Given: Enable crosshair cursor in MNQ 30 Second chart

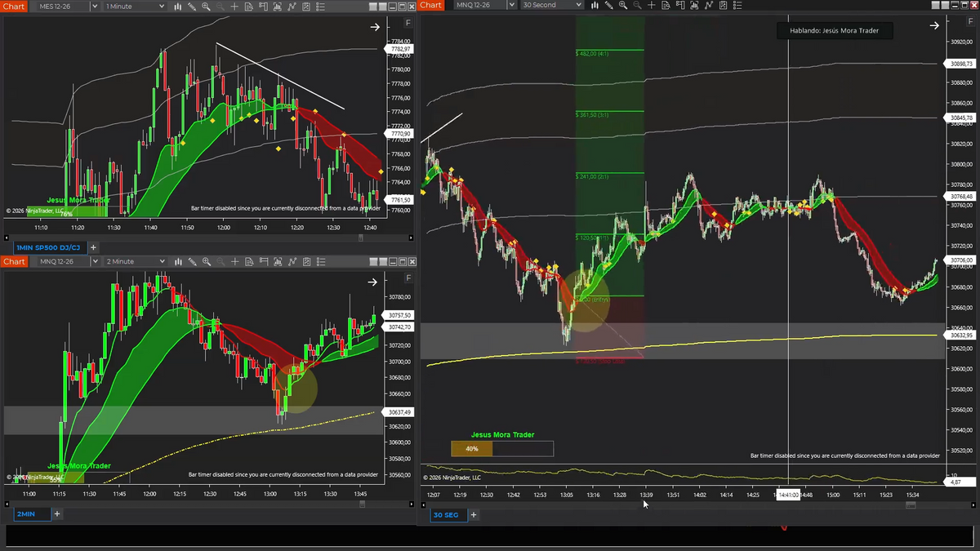Looking at the screenshot, I should coord(651,5).
